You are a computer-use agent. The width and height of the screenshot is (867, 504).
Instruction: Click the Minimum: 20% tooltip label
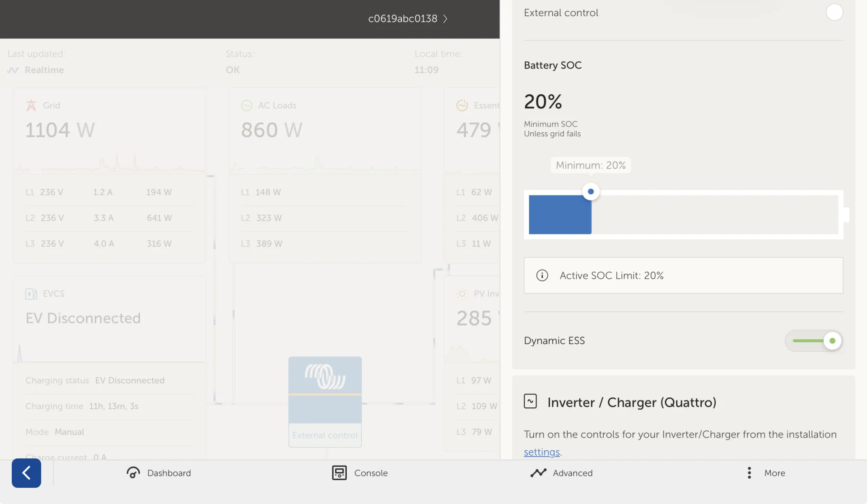[x=591, y=165]
